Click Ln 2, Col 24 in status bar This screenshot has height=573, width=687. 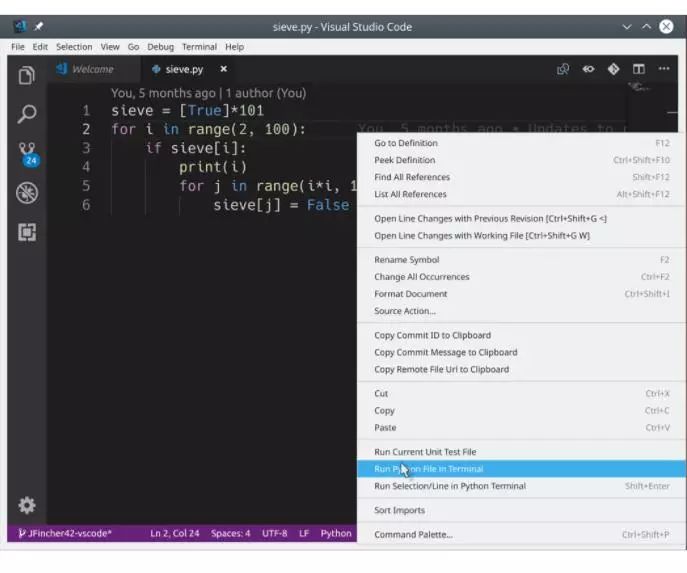[174, 533]
